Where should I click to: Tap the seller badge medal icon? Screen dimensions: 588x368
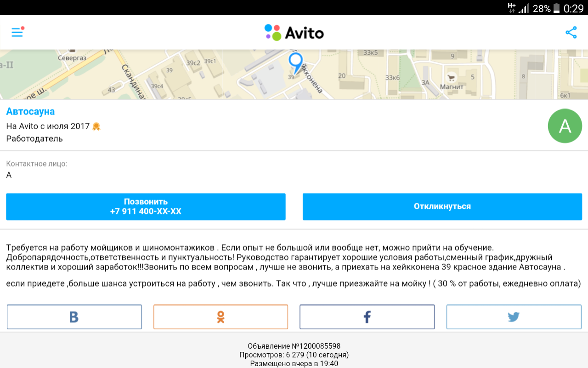point(96,126)
